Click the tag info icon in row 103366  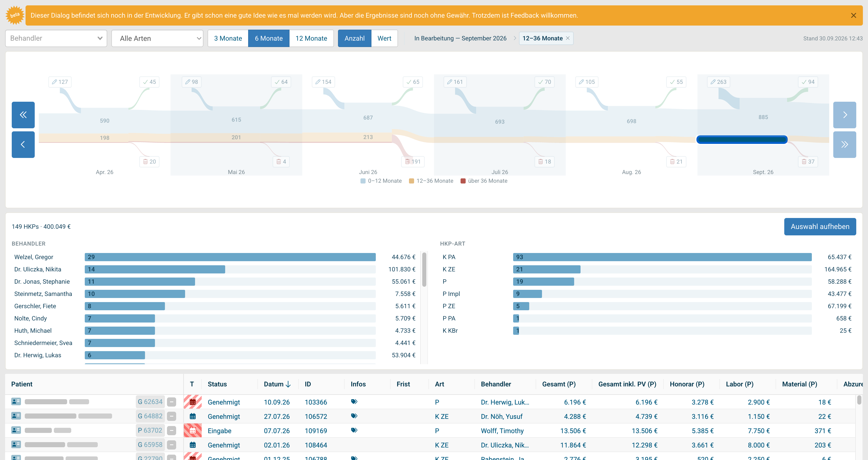(354, 401)
